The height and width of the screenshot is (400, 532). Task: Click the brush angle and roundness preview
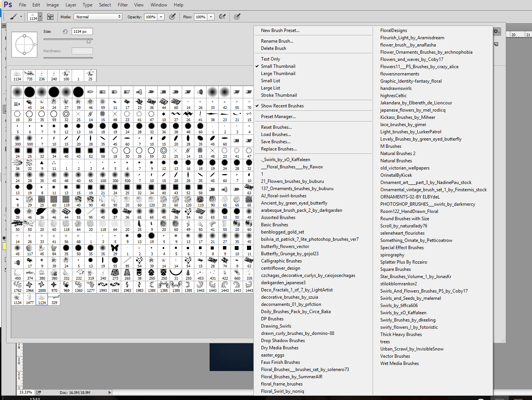[24, 45]
